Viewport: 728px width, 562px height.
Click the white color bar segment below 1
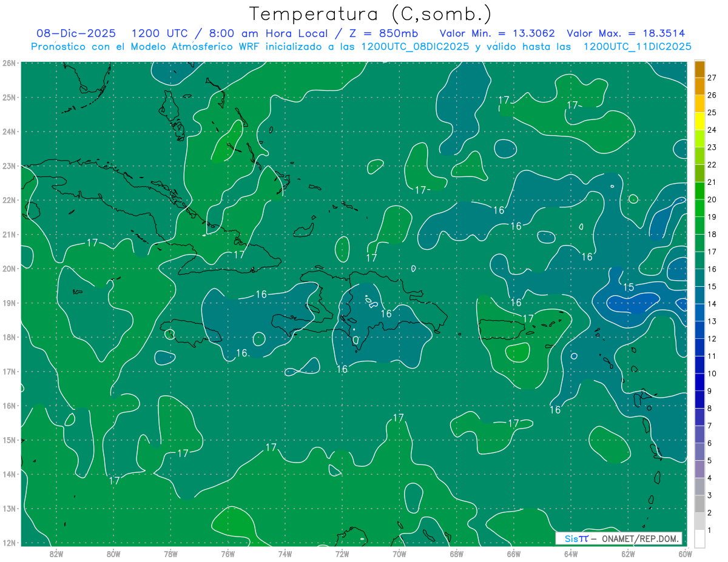click(x=699, y=539)
